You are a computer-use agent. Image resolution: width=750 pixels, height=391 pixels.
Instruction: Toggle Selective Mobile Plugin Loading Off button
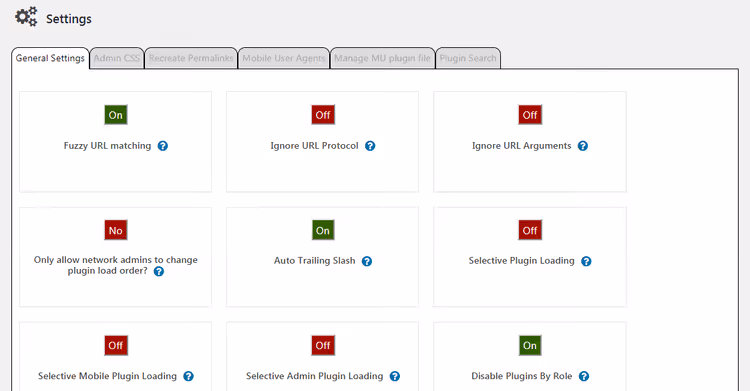tap(116, 346)
